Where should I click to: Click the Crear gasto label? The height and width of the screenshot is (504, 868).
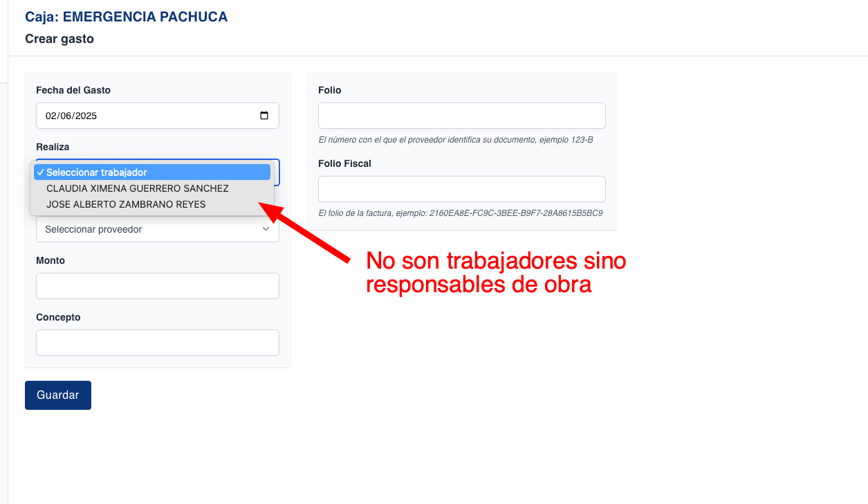tap(59, 39)
